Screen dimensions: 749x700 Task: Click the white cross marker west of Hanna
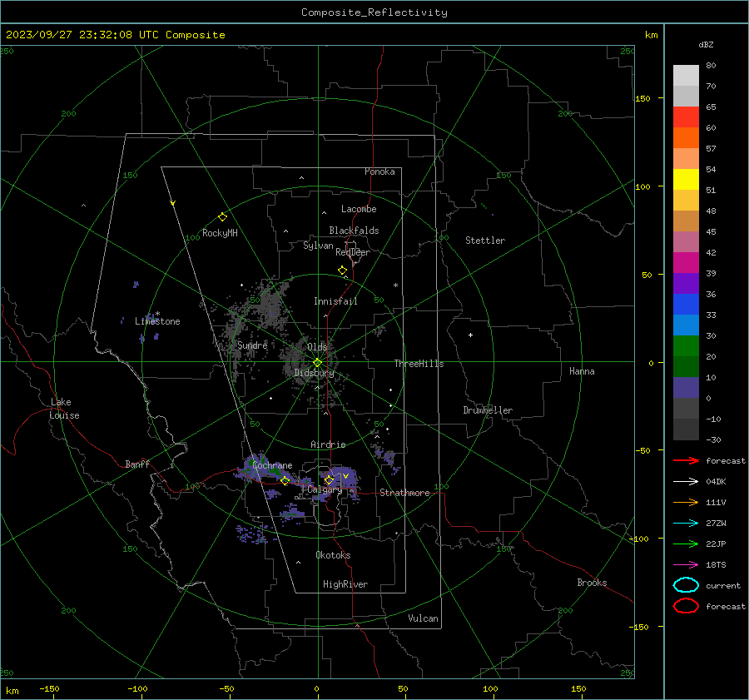[470, 335]
